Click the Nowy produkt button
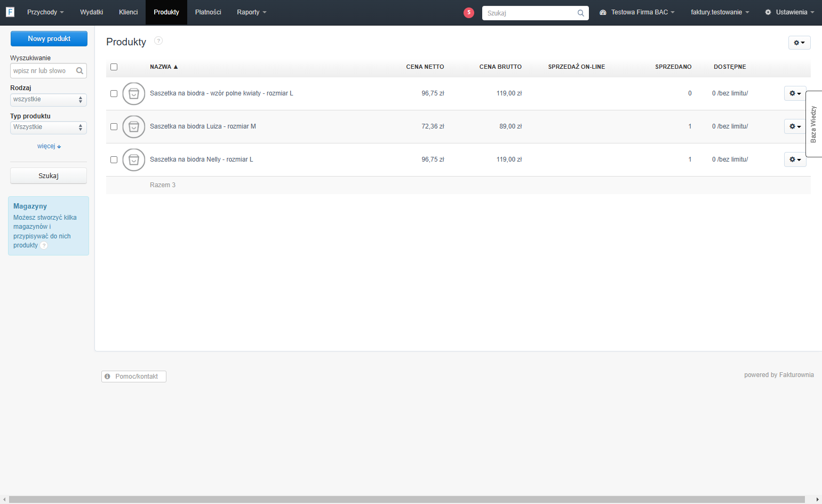Screen dimensions: 822x504 pos(49,38)
